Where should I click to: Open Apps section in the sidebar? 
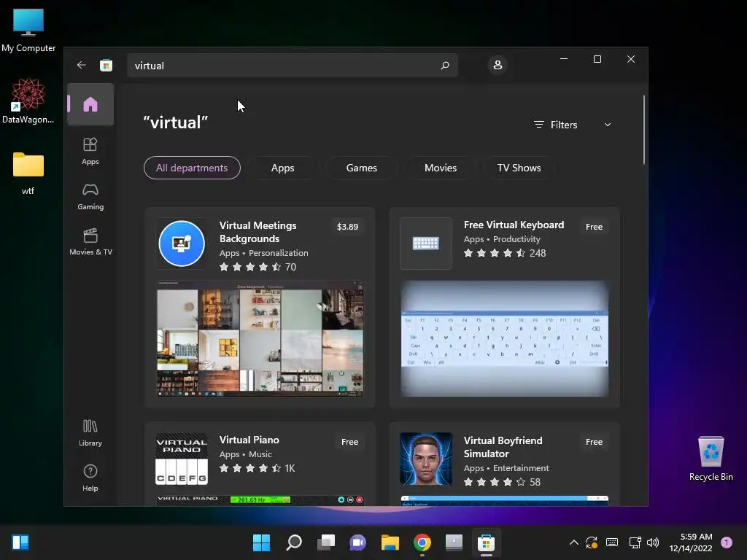pos(90,151)
